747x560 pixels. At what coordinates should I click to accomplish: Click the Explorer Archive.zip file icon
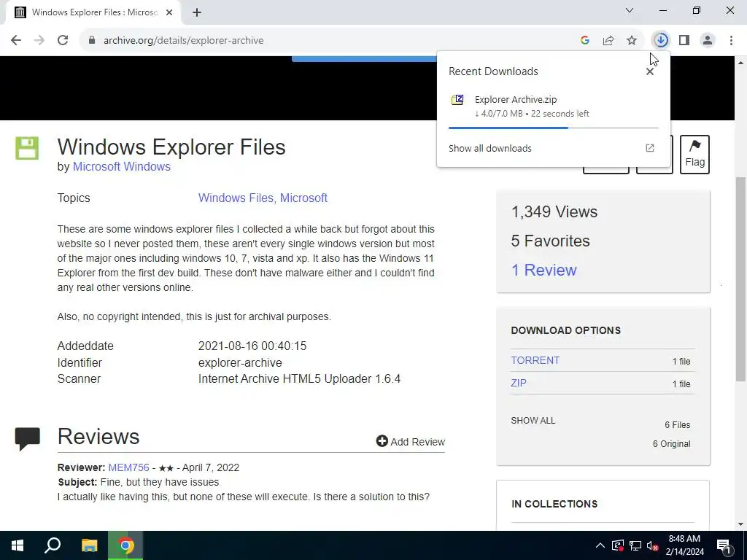coord(457,100)
